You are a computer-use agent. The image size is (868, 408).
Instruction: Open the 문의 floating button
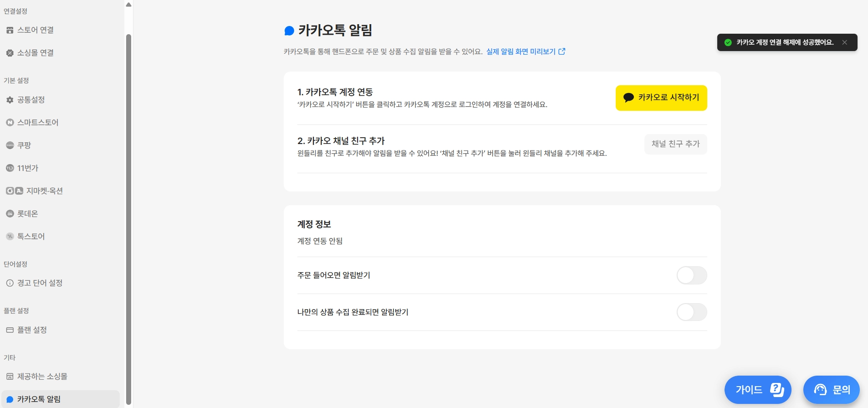click(832, 390)
